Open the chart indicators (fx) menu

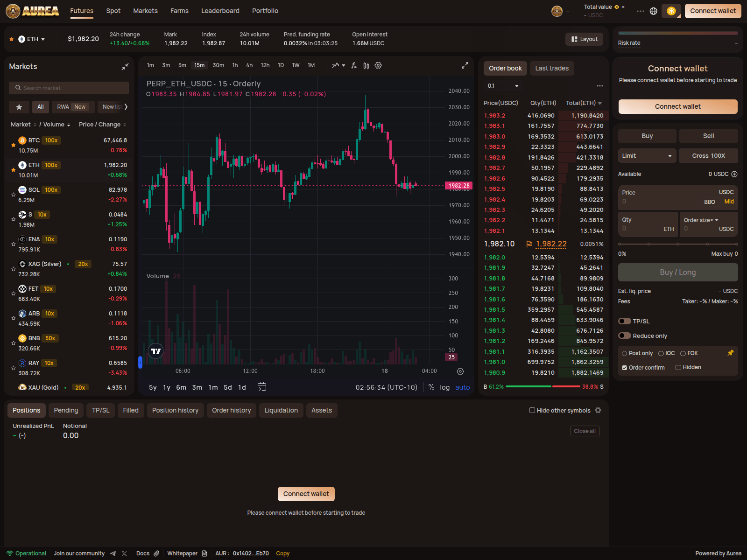[x=354, y=66]
